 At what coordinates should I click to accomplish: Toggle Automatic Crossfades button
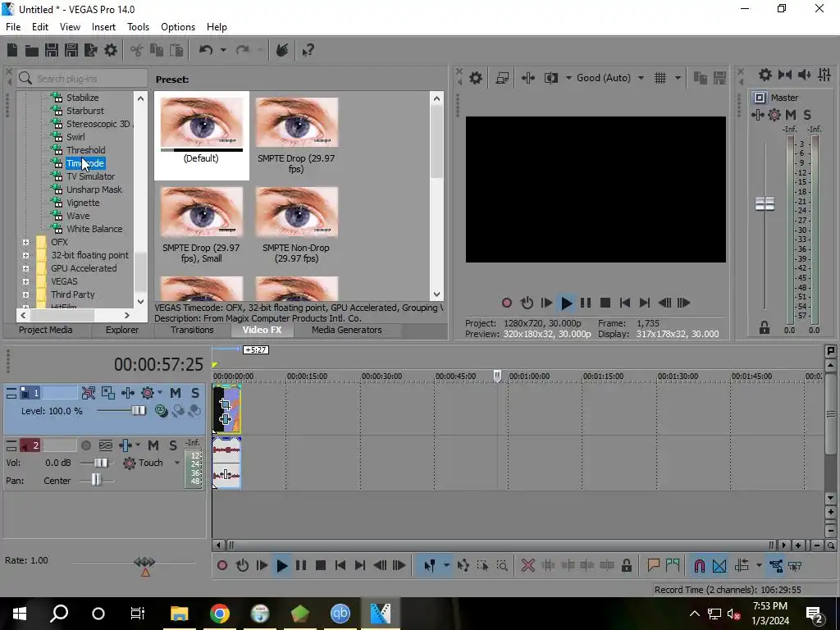(719, 566)
